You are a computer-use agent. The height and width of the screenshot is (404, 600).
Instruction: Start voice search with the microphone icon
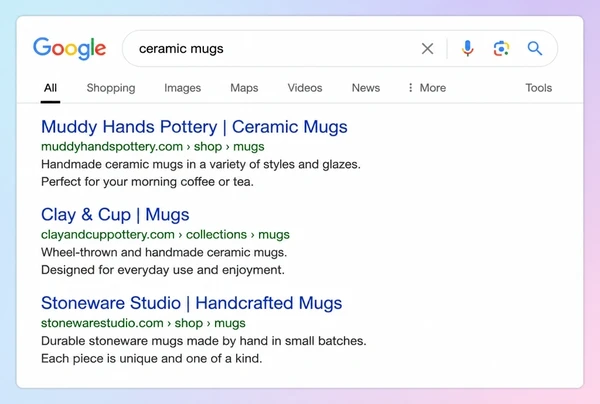467,49
